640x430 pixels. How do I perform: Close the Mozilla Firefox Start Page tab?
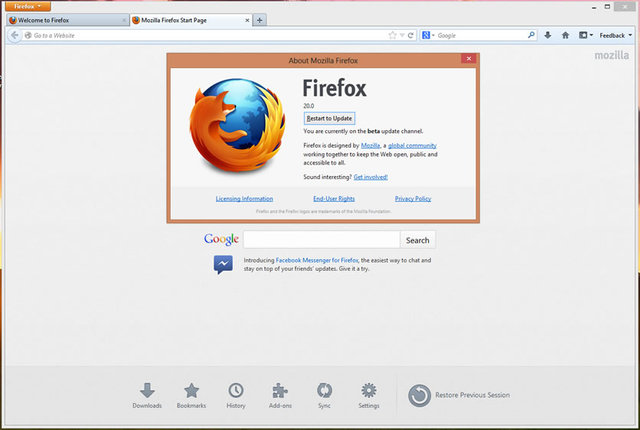pyautogui.click(x=247, y=20)
